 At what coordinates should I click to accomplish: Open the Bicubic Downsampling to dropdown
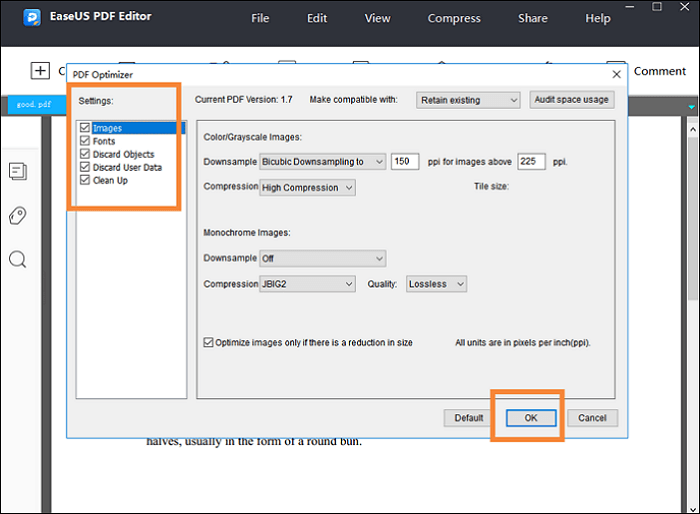click(323, 162)
